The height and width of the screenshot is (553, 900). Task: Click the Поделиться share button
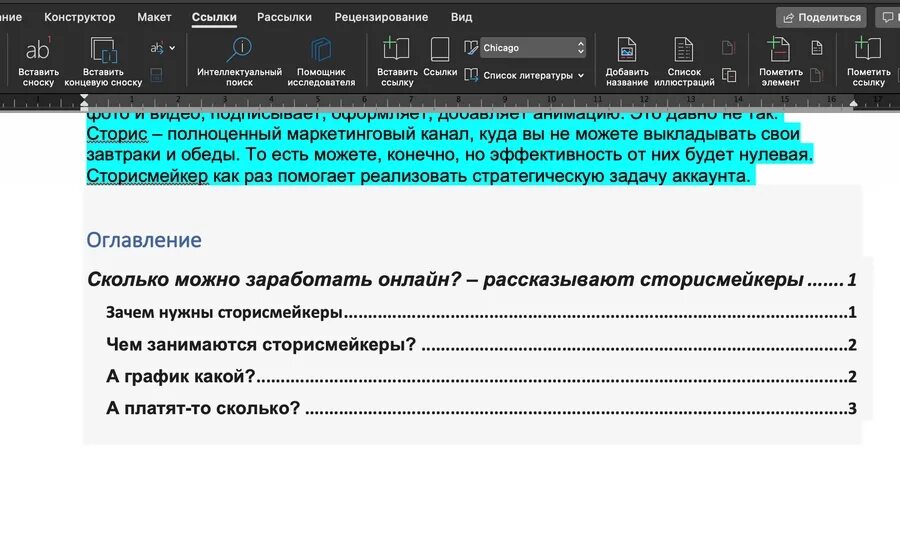(x=822, y=18)
